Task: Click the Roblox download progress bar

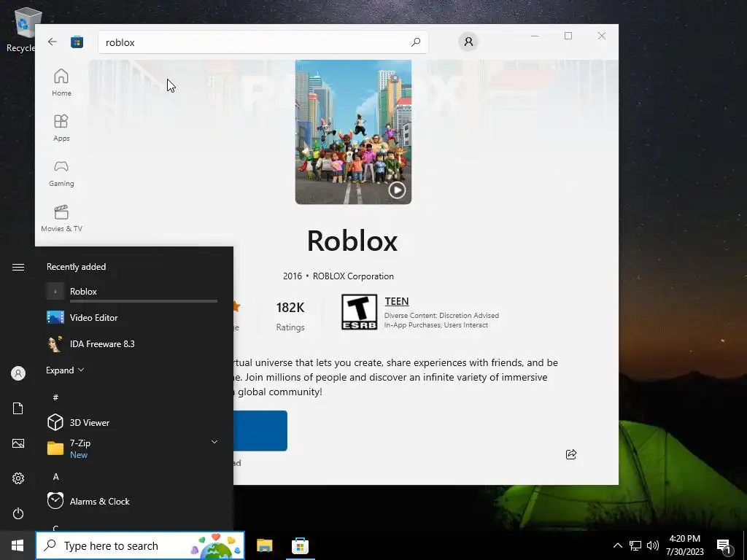Action: pyautogui.click(x=144, y=301)
